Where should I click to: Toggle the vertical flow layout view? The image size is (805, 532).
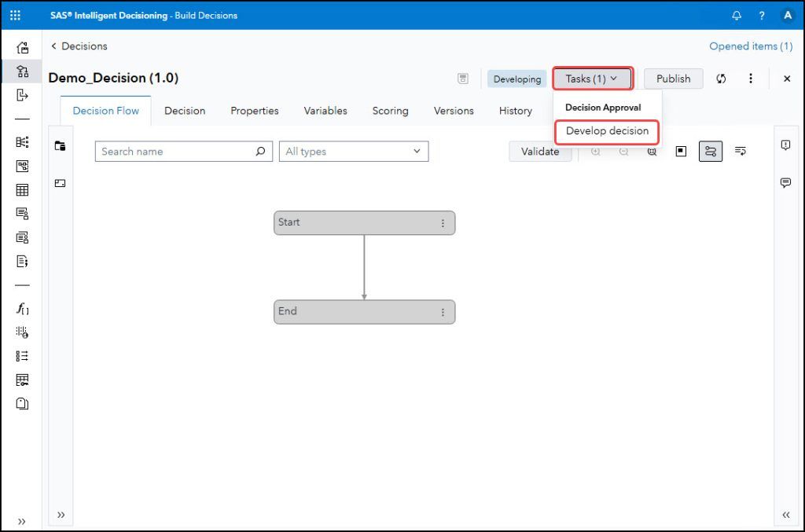pos(710,151)
